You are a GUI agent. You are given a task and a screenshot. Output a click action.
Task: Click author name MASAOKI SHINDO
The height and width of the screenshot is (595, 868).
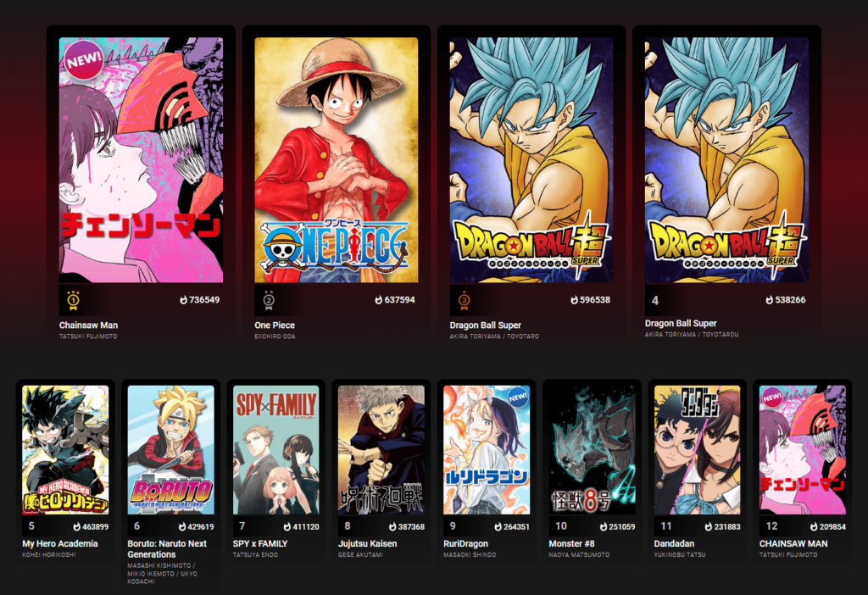[470, 554]
